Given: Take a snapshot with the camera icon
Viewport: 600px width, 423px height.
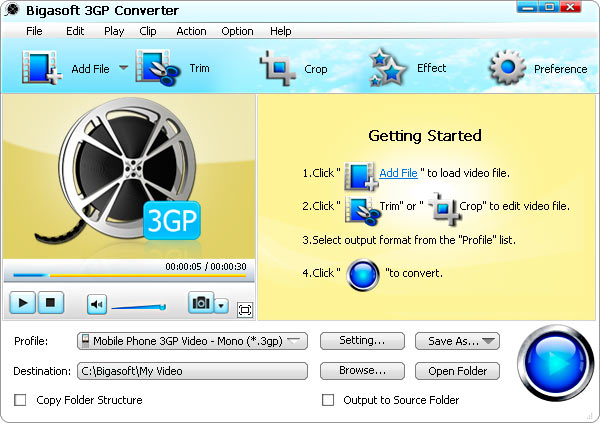Looking at the screenshot, I should click(x=201, y=302).
